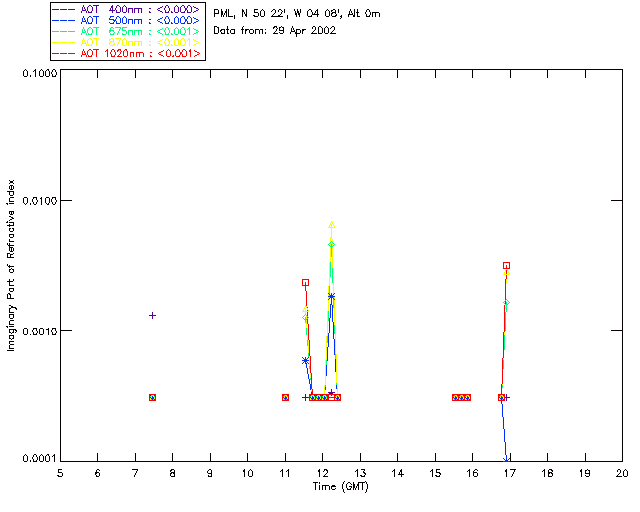Click the PML station location header text
The height and width of the screenshot is (512, 640).
(297, 13)
